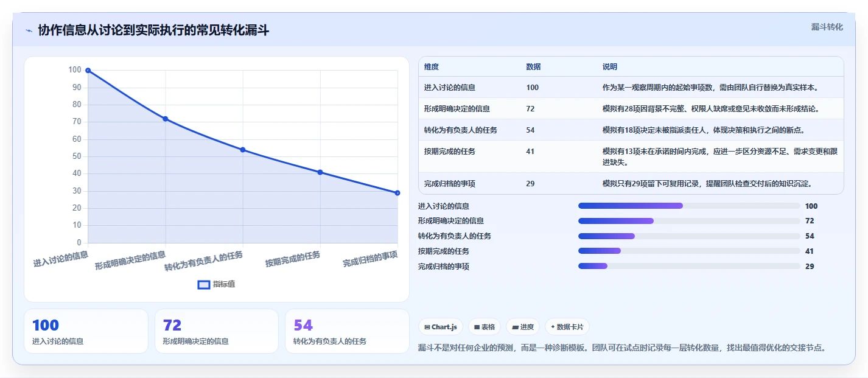Click the 形成明确决定的信息 progress bar

pyautogui.click(x=689, y=221)
